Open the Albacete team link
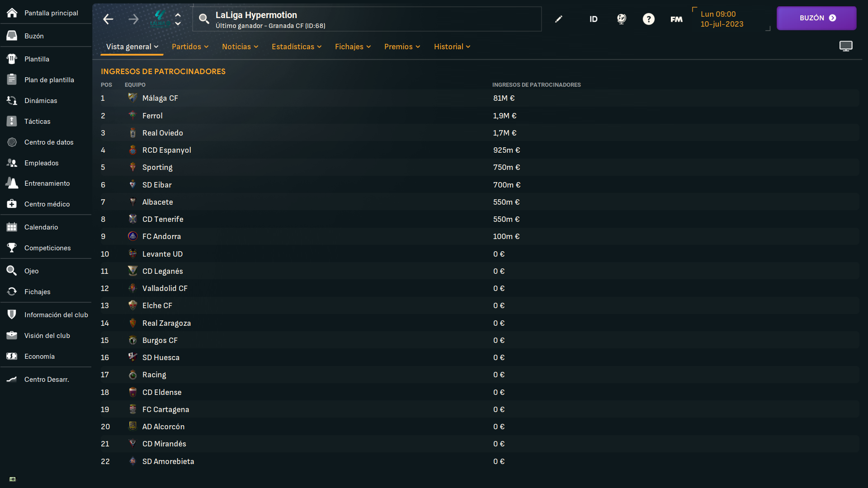The height and width of the screenshot is (488, 868). [158, 202]
